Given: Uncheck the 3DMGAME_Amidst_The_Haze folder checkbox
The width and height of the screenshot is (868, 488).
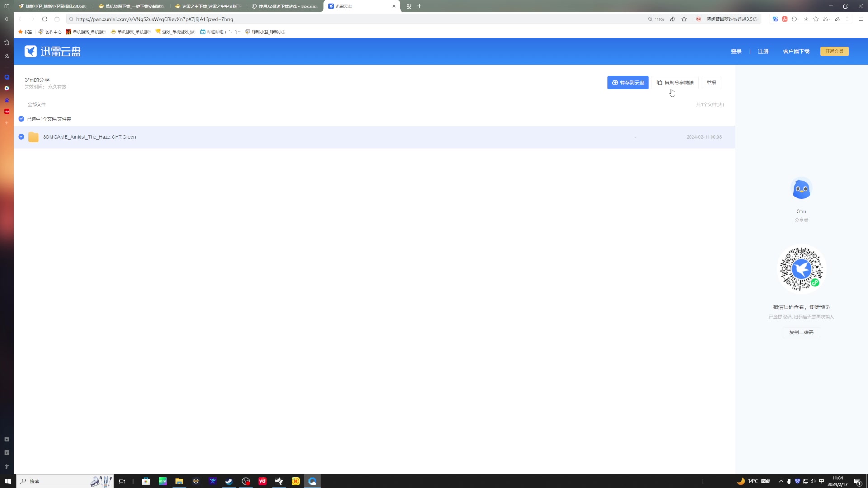Looking at the screenshot, I should pyautogui.click(x=21, y=137).
